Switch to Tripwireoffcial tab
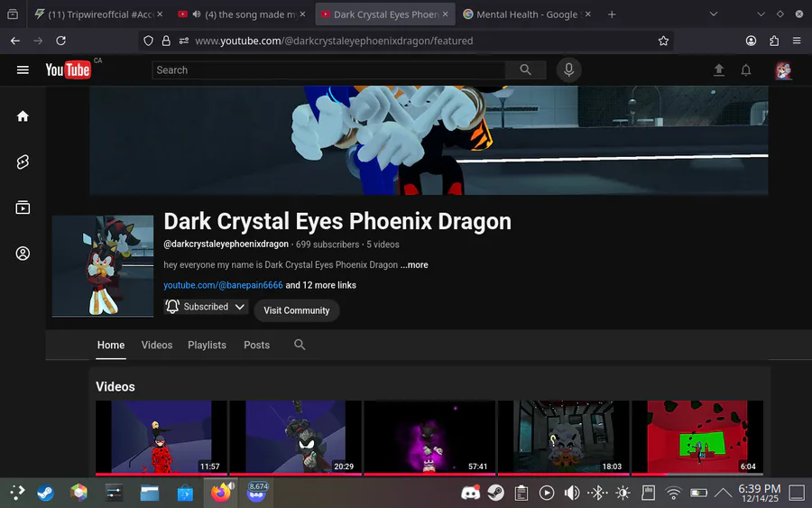 [98, 14]
